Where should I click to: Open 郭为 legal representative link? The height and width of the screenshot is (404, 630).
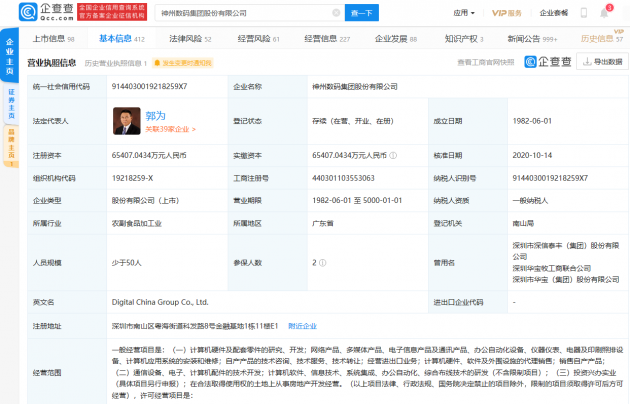click(155, 116)
